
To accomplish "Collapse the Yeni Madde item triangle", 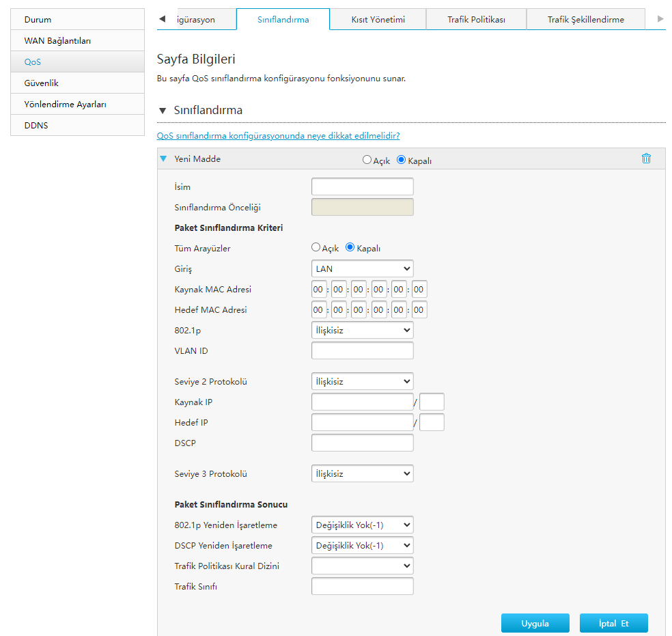I will (x=163, y=159).
